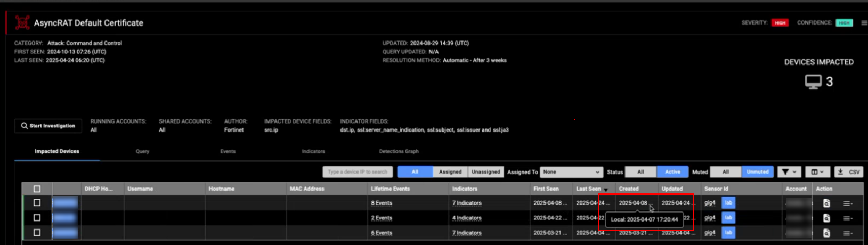Switch to the Events tab
868x245 pixels.
click(x=228, y=151)
